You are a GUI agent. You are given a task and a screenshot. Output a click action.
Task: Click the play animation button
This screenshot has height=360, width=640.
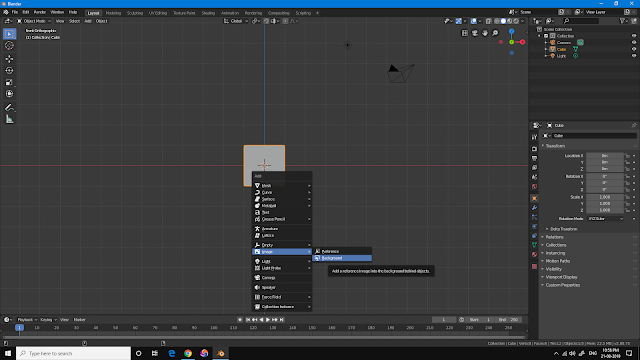coord(268,320)
